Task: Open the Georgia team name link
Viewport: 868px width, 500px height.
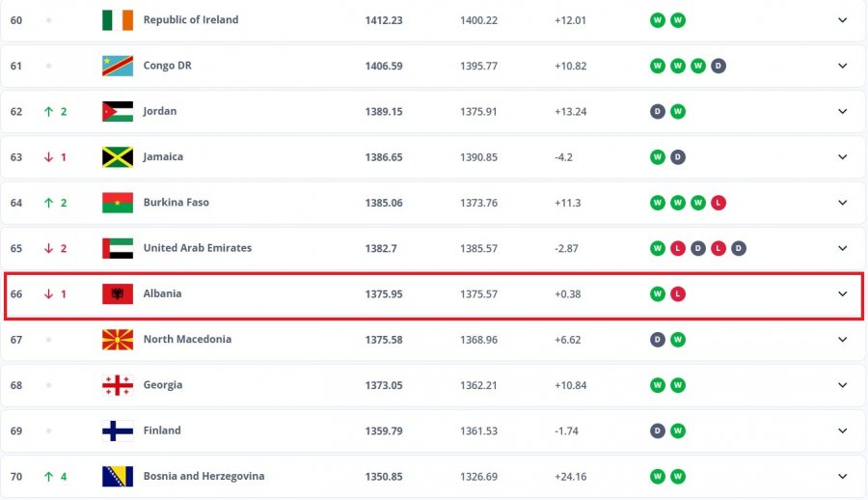Action: point(163,385)
